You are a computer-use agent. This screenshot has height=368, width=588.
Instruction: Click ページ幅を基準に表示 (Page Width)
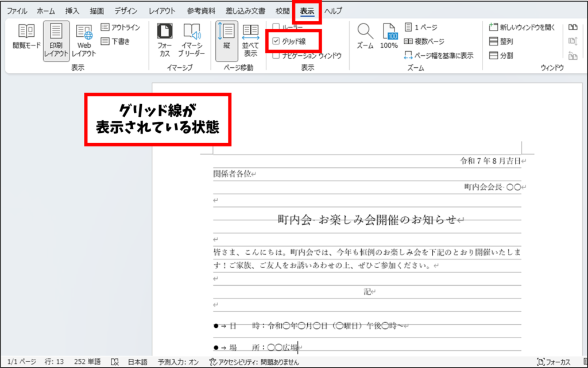click(439, 56)
